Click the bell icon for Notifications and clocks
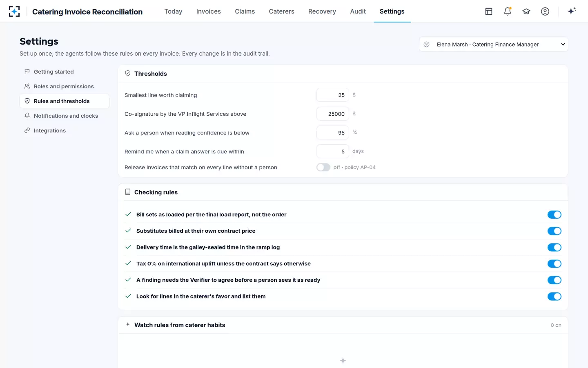The image size is (588, 368). pos(27,116)
